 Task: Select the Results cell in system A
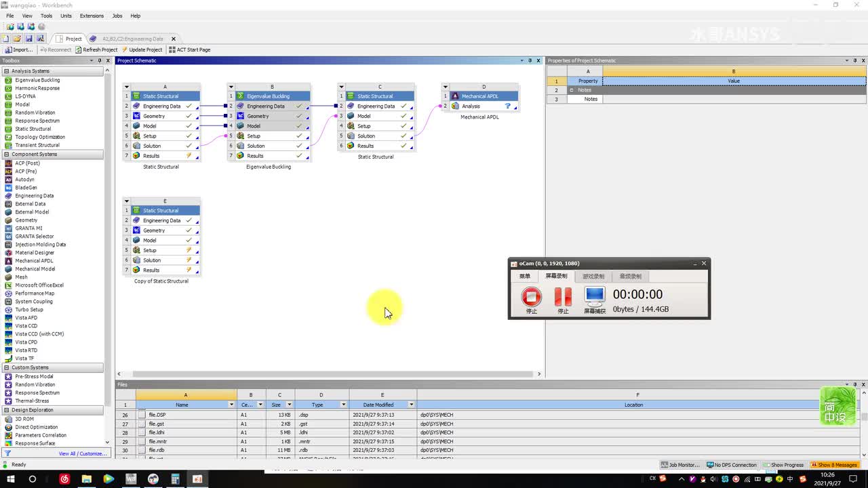(x=165, y=156)
